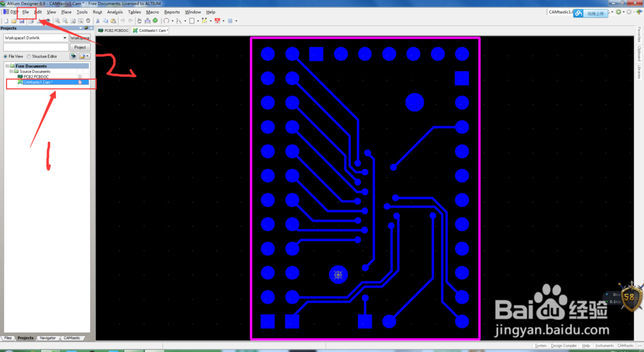
Task: Open the Reports menu
Action: (x=172, y=12)
